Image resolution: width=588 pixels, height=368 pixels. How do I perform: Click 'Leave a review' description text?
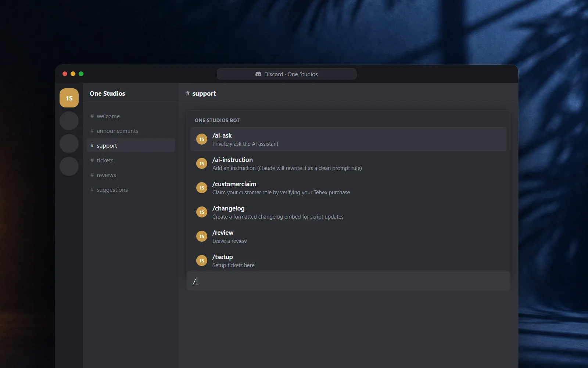tap(229, 241)
